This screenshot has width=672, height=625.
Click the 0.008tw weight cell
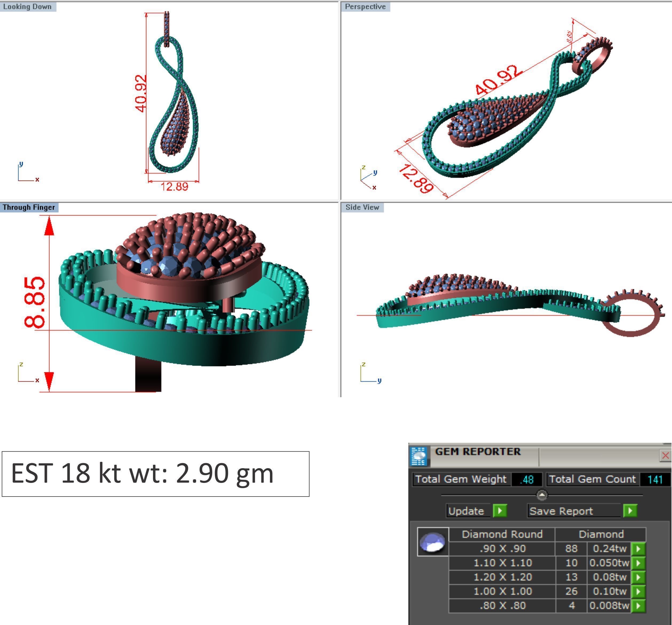609,606
